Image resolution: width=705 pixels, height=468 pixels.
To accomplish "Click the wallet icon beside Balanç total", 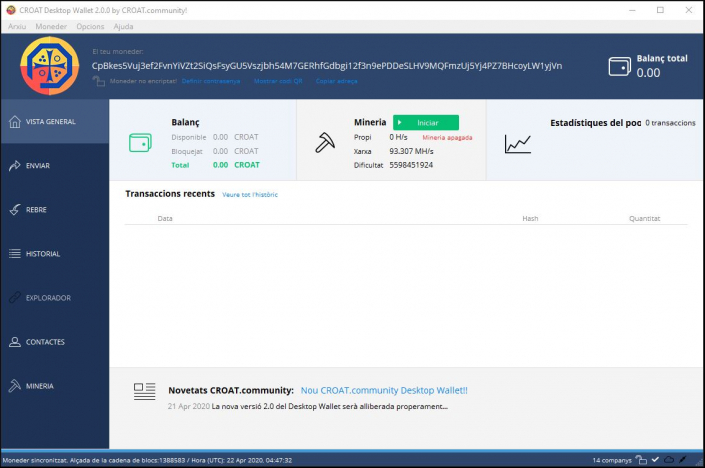I will (x=620, y=67).
